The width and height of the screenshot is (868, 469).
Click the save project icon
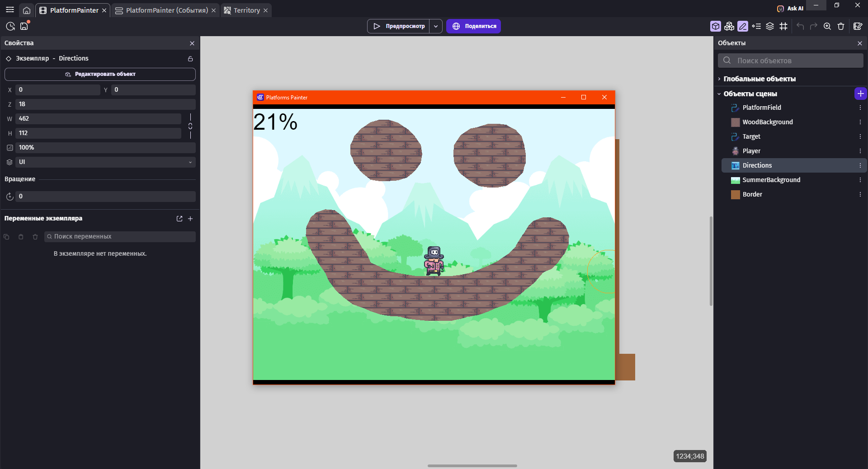click(24, 26)
